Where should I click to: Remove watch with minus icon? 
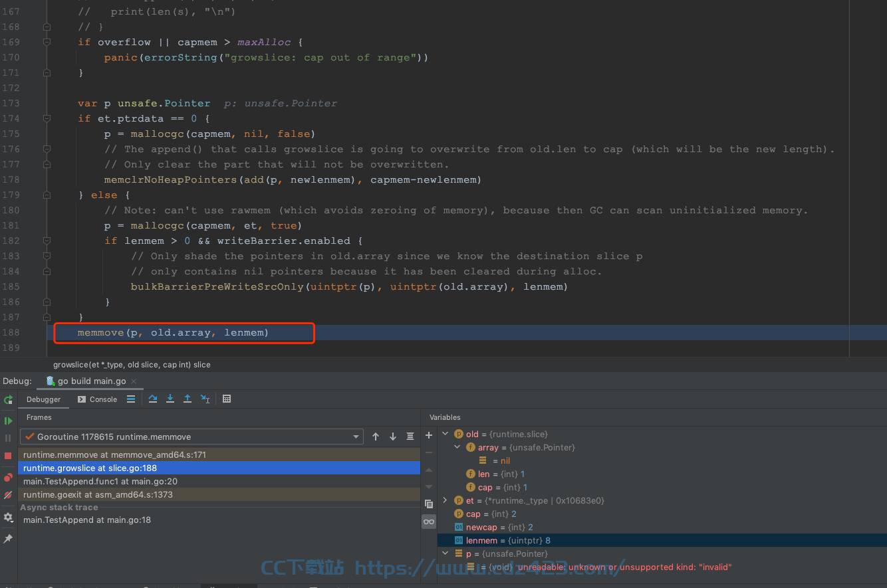tap(429, 452)
